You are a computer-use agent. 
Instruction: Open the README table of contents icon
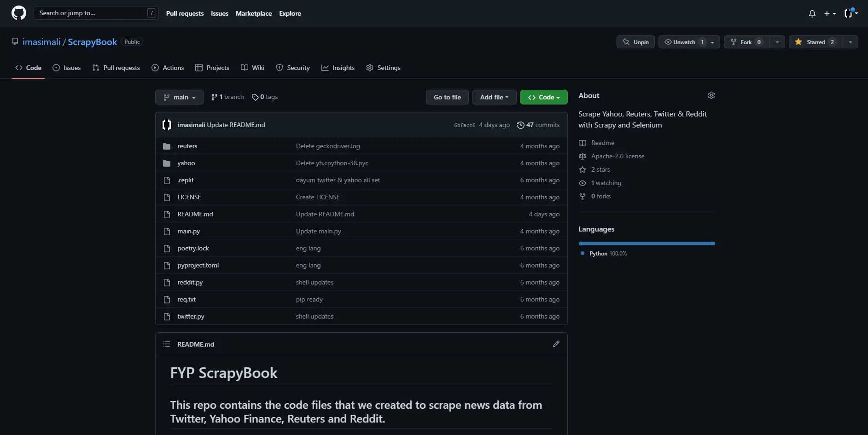click(x=167, y=344)
